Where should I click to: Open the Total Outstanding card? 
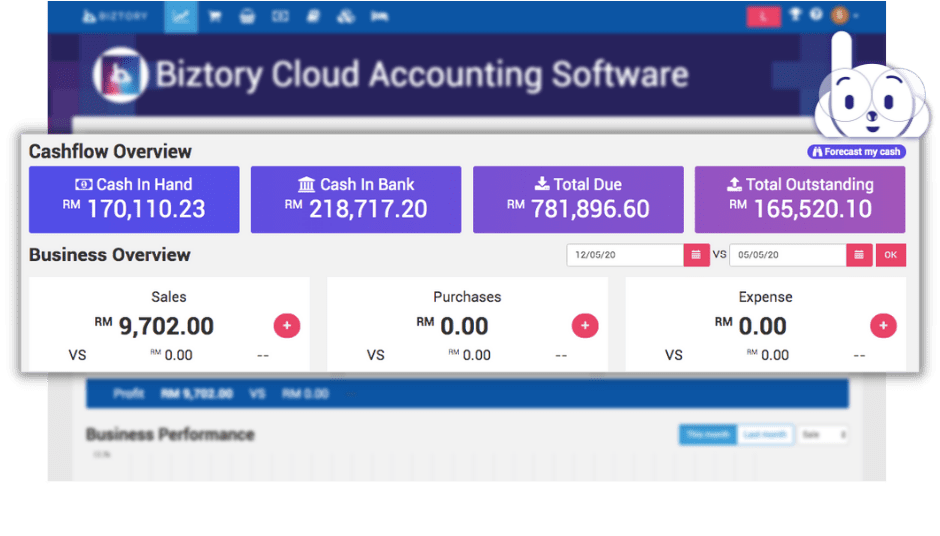click(x=800, y=200)
